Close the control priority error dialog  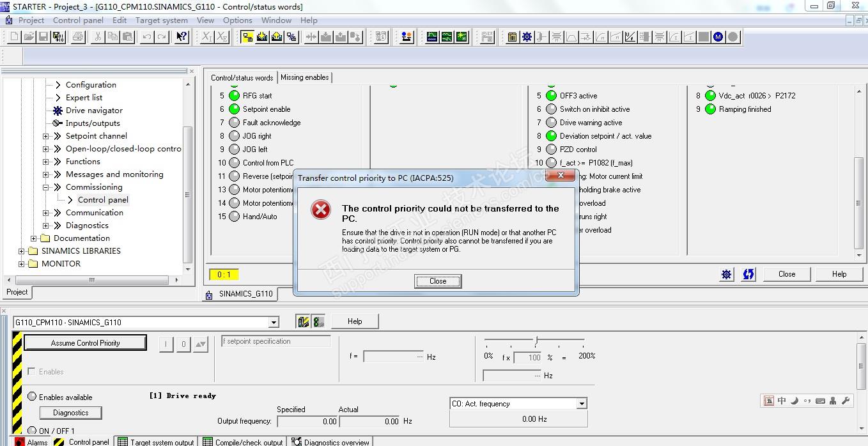click(x=438, y=281)
